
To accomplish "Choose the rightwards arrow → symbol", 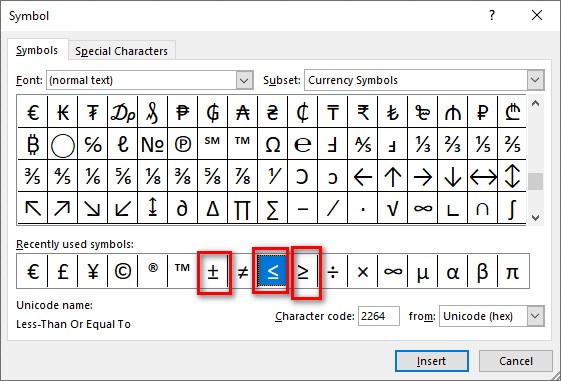I will click(x=423, y=176).
